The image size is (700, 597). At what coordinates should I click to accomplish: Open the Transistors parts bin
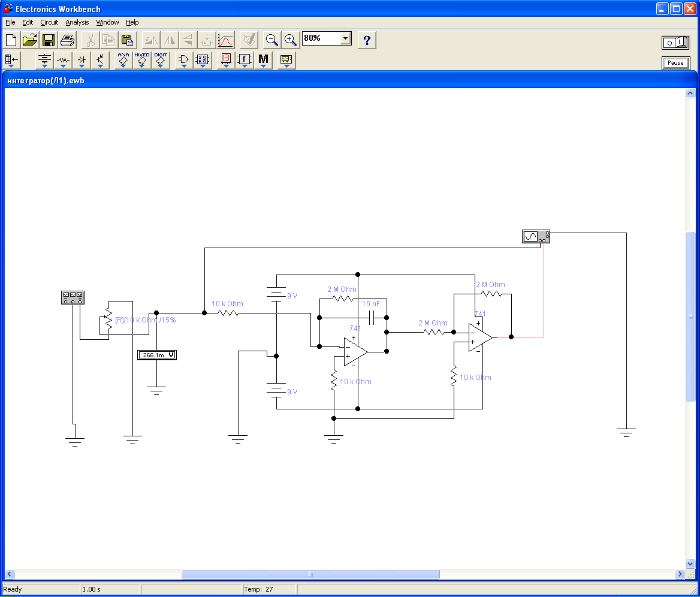(x=100, y=60)
